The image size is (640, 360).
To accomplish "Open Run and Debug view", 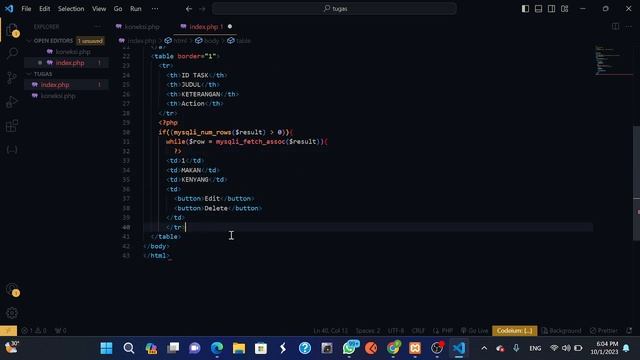I will pyautogui.click(x=12, y=102).
